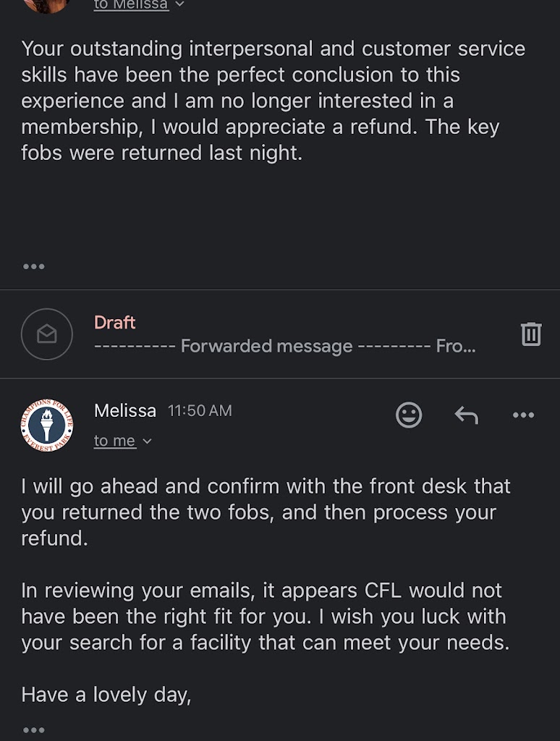The image size is (560, 741).
Task: Tap the paragraph mentioning CFL
Action: tap(265, 617)
